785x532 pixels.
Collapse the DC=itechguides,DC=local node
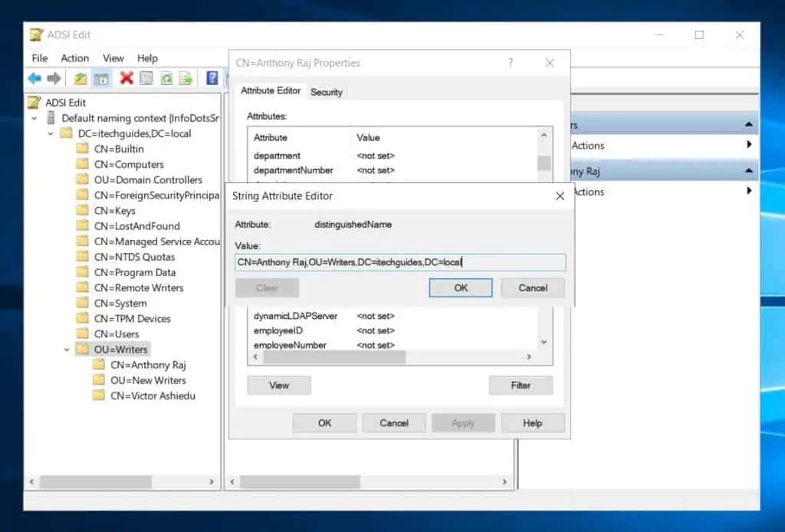pos(51,133)
